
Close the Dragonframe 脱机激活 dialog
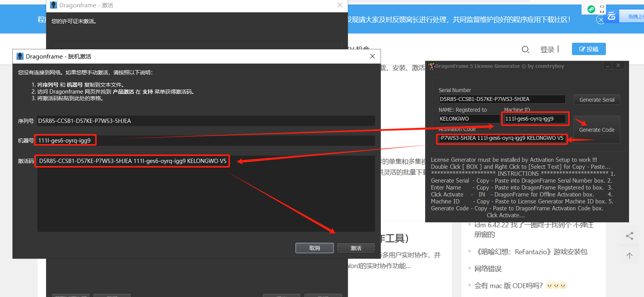[372, 56]
